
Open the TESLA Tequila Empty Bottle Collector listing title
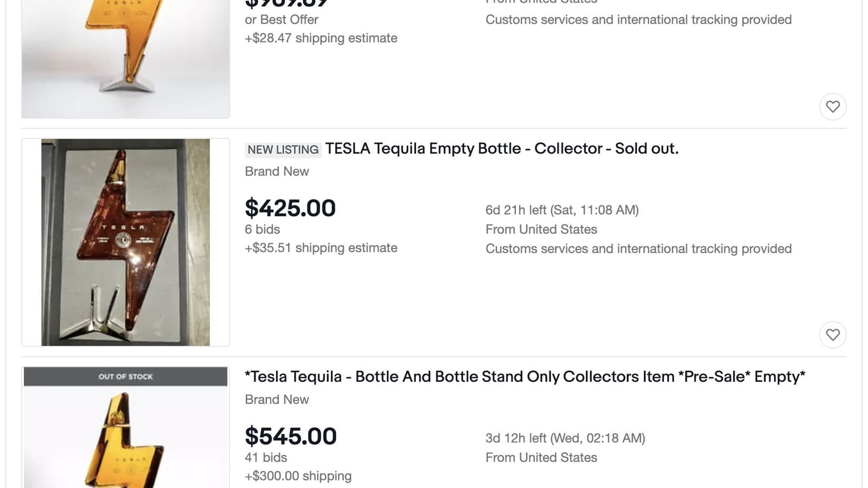pos(501,149)
